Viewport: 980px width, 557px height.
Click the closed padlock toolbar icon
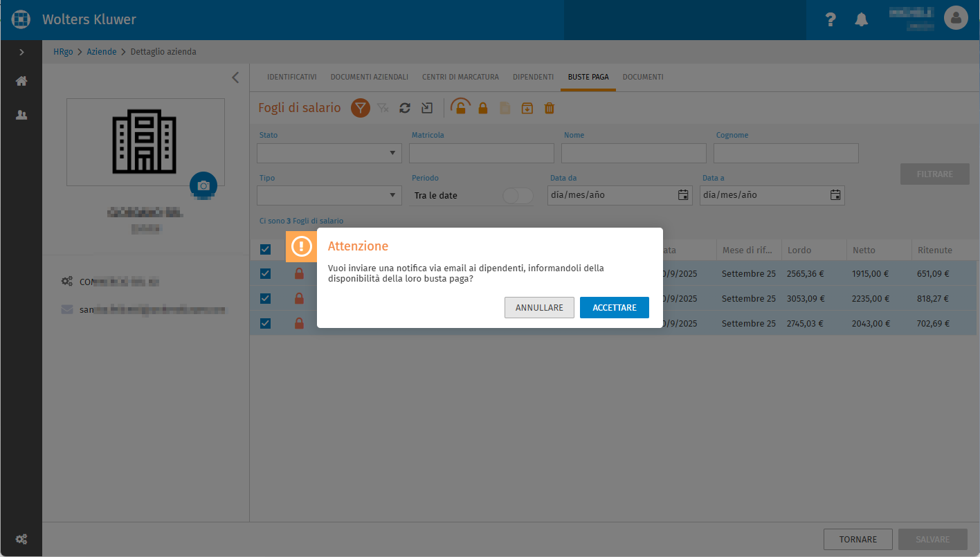click(483, 108)
